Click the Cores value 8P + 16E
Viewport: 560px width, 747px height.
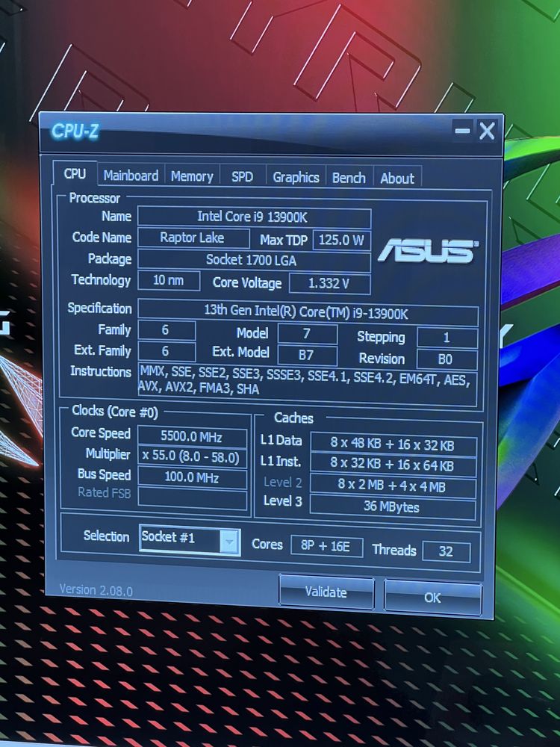(x=327, y=547)
